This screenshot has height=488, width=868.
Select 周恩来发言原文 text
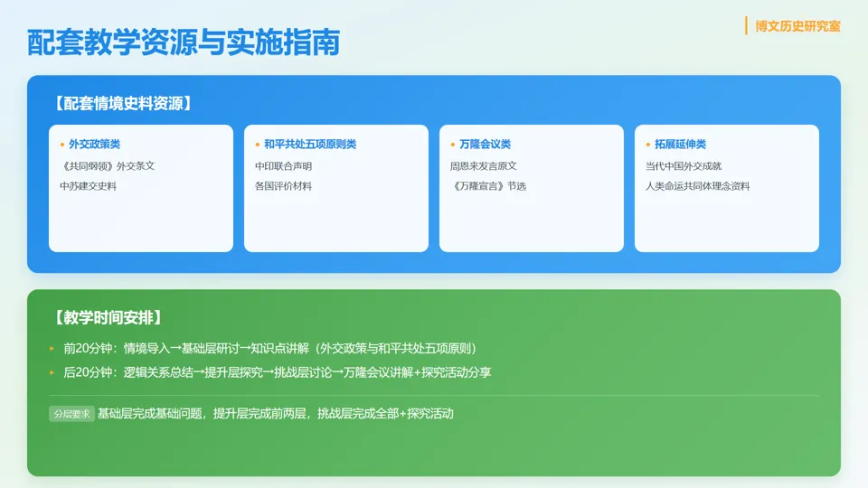tap(483, 166)
